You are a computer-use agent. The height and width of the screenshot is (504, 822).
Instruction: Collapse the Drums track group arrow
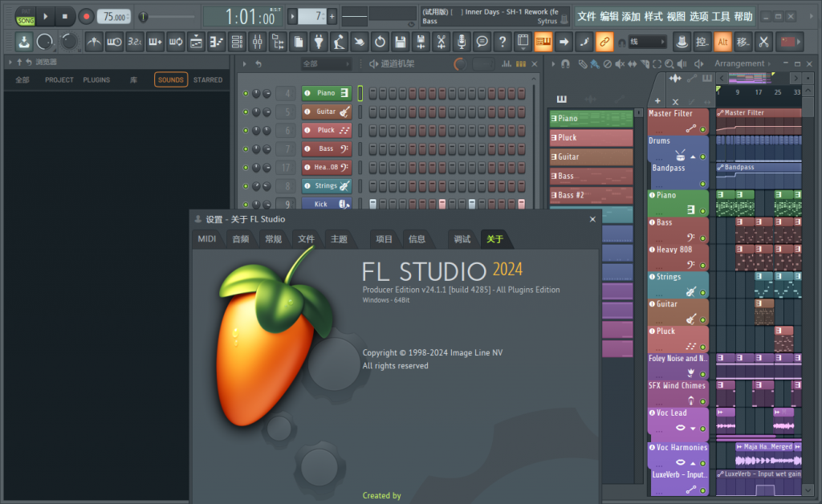coord(693,156)
